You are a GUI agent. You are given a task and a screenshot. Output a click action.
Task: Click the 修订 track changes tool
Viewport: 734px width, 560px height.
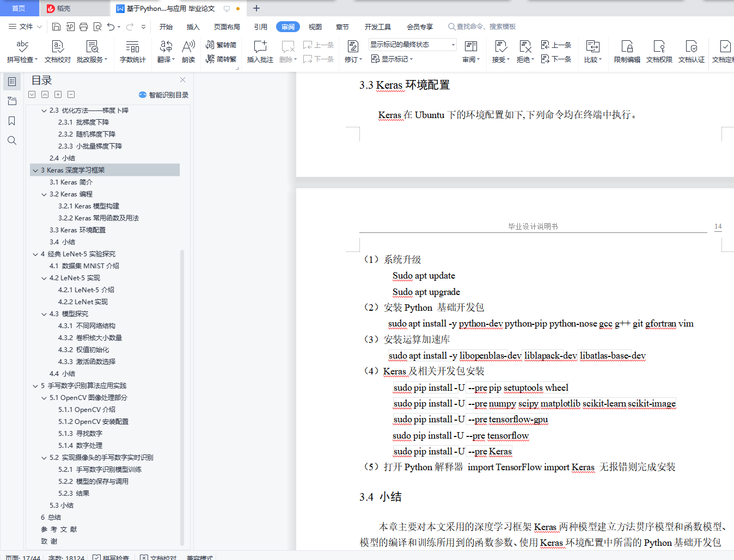pos(353,52)
